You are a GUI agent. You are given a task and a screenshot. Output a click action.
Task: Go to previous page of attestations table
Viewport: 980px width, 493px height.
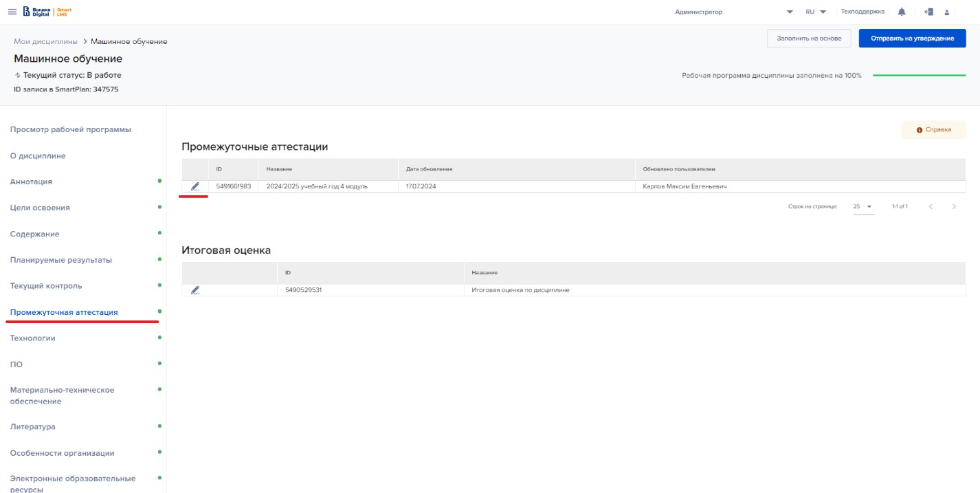tap(931, 206)
